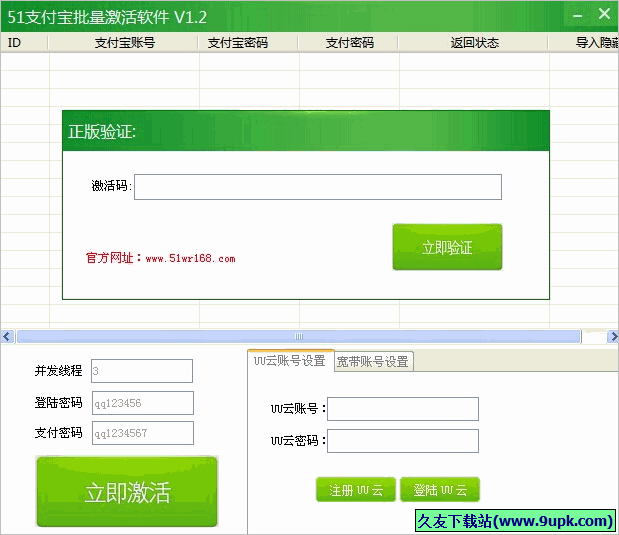Switch to the 宽带账号设置 tab
Image resolution: width=619 pixels, height=535 pixels.
[x=373, y=361]
